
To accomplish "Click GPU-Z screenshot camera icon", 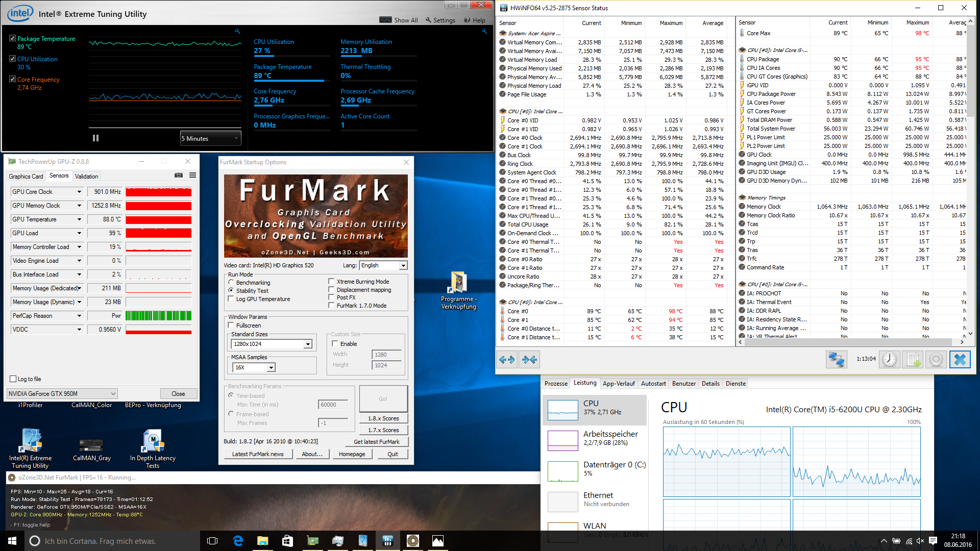I will (179, 176).
